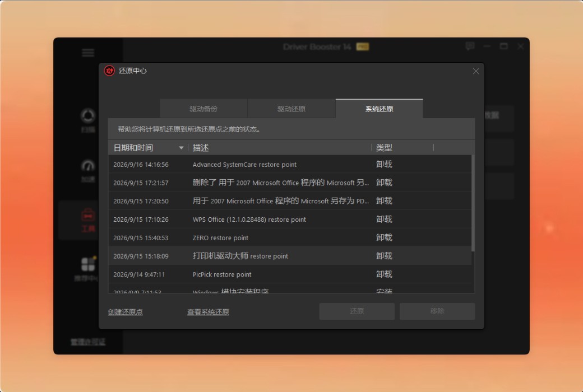Click the date 2026/9/15 17:10:26

click(x=141, y=220)
